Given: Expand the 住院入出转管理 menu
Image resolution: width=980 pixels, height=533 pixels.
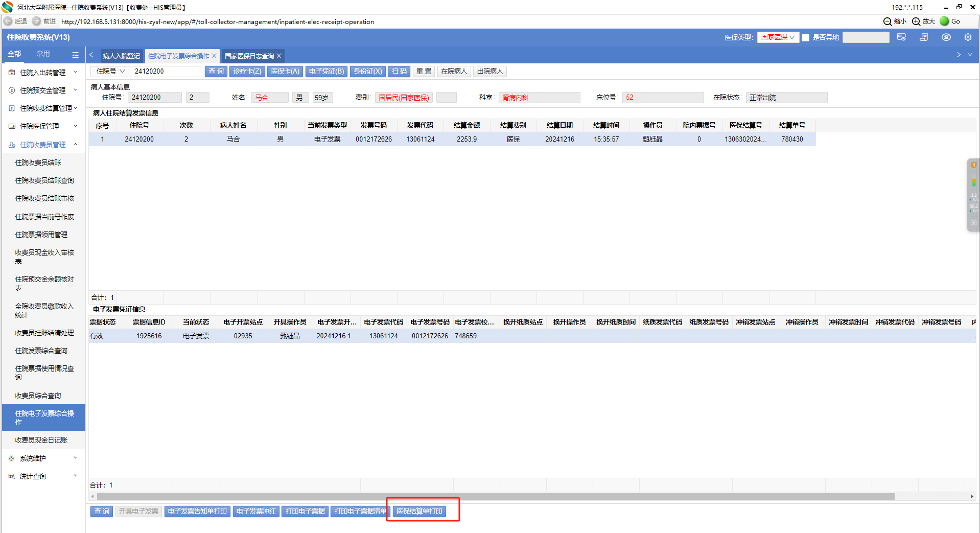Looking at the screenshot, I should (76, 72).
